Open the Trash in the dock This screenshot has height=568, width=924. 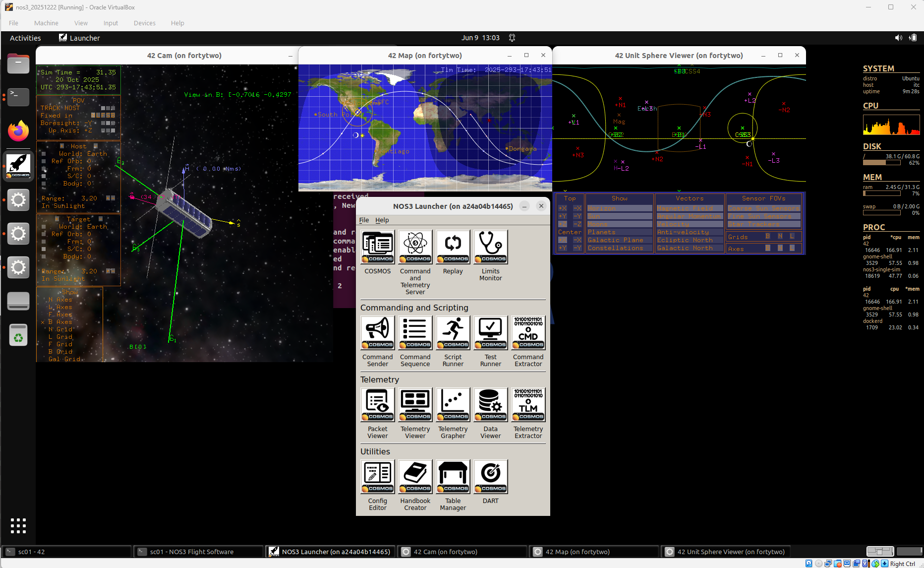tap(18, 335)
